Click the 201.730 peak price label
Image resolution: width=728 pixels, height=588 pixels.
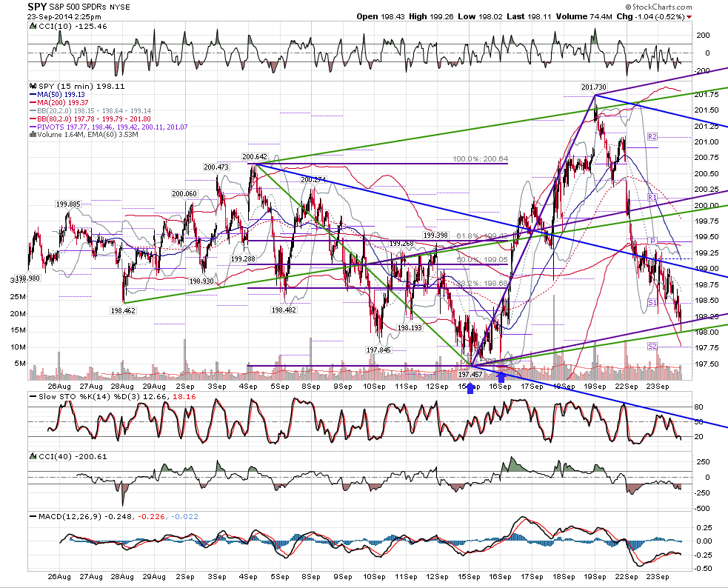coord(594,87)
